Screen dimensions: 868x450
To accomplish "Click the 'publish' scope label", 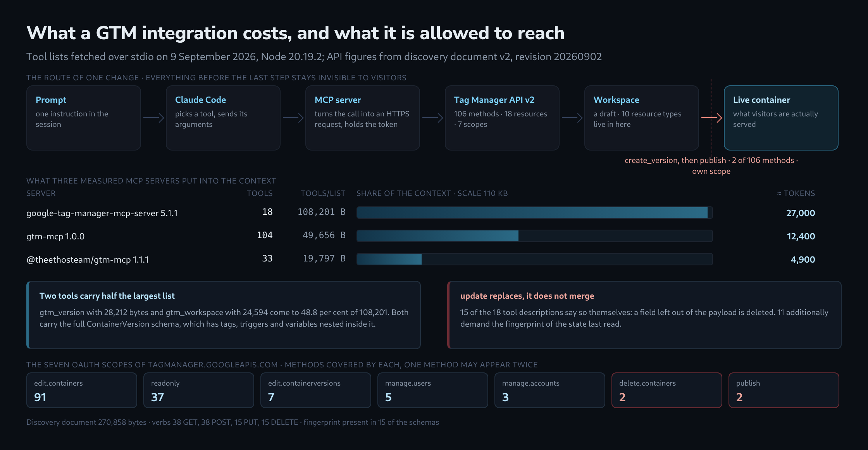I will [x=748, y=383].
